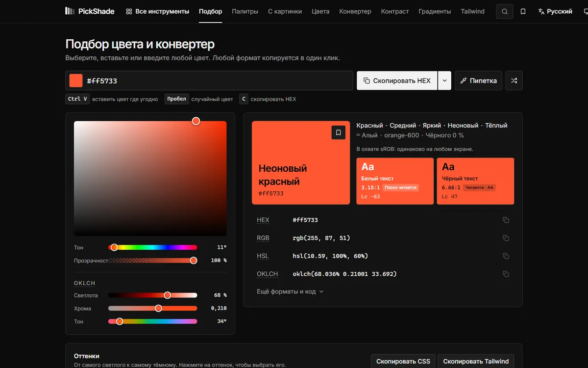This screenshot has width=588, height=368.
Task: Click the hsl(10.59, 100%, 60%) value
Action: [330, 256]
